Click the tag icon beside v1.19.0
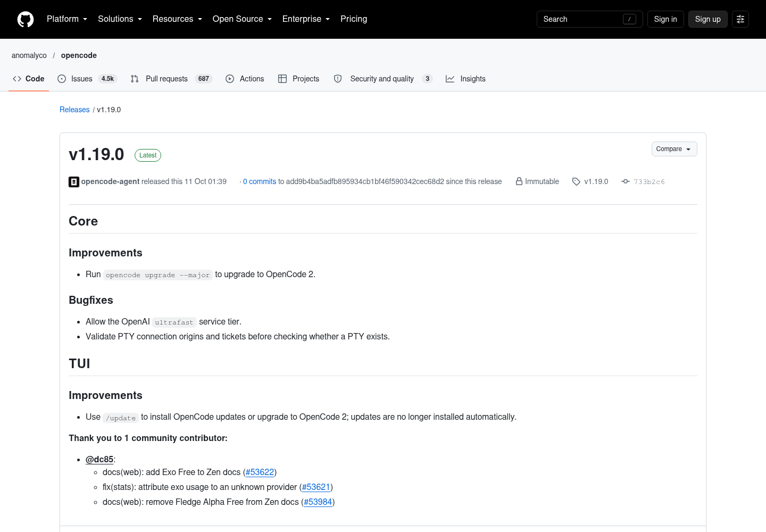Screen dimensions: 766x532 576,182
